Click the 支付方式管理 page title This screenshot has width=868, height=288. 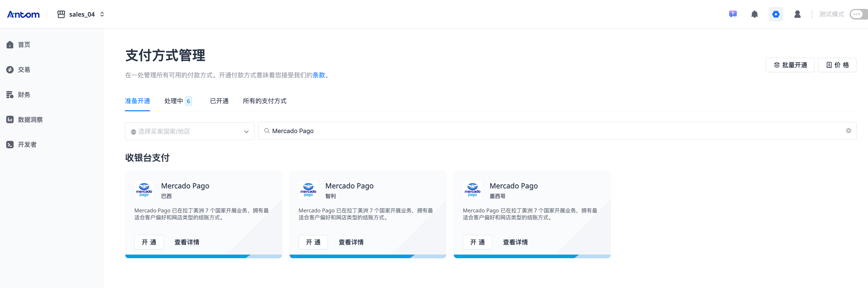[x=165, y=55]
